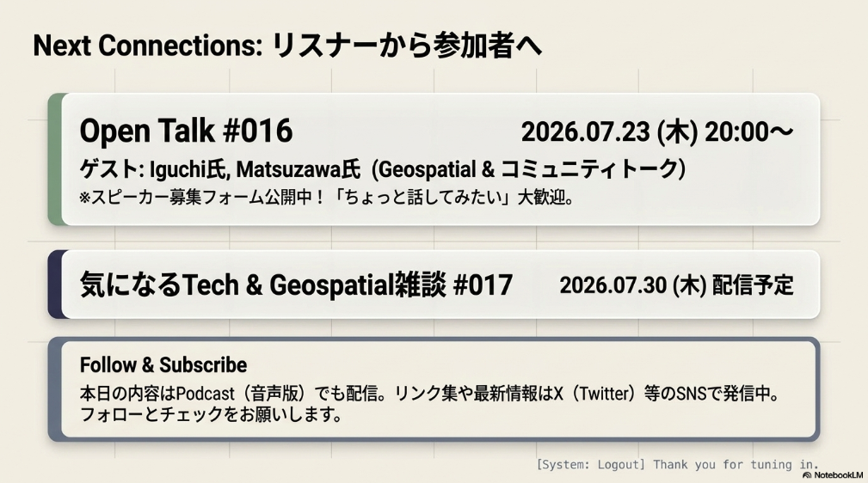Click the Podcast（音声版）text

(x=240, y=394)
